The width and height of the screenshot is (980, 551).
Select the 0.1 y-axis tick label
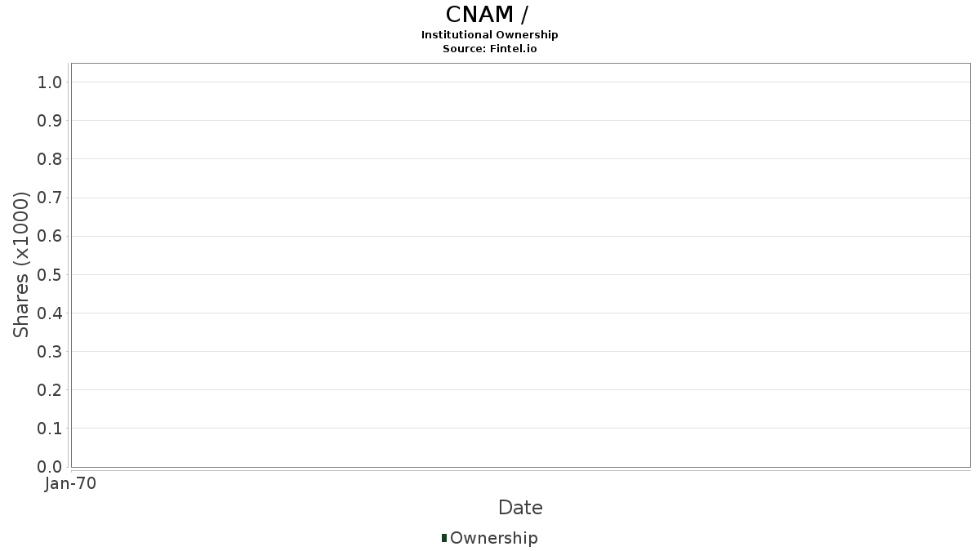point(50,429)
